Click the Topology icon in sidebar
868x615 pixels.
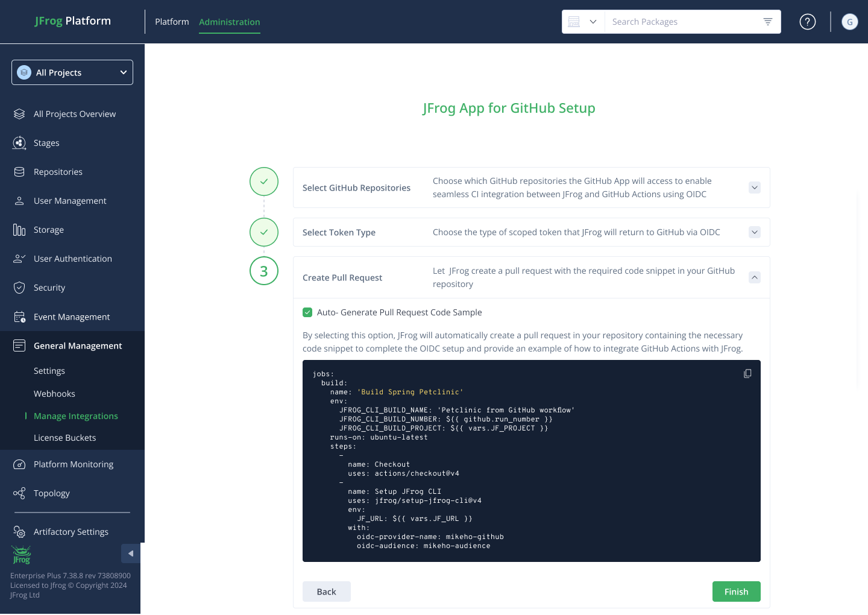19,493
